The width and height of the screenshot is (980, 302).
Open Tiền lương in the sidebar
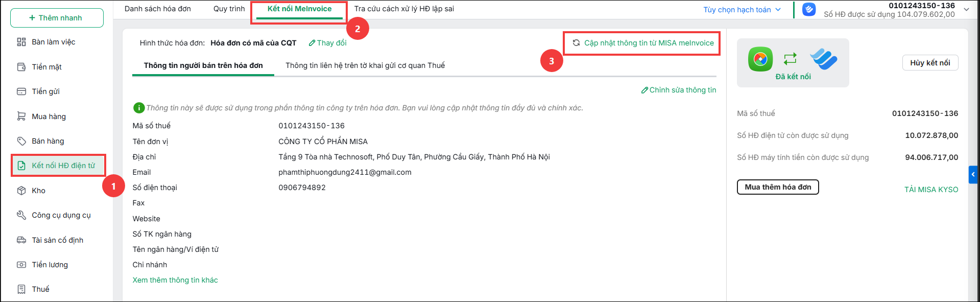(x=50, y=265)
